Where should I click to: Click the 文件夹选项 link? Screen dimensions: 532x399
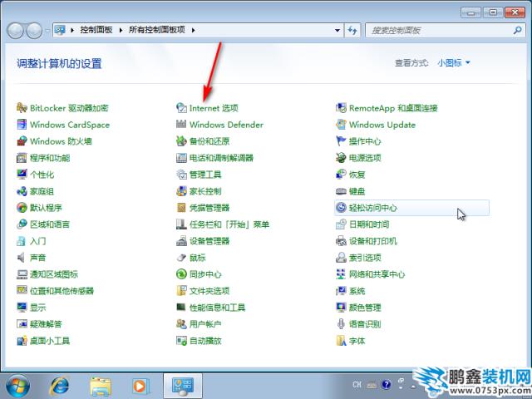click(x=209, y=291)
